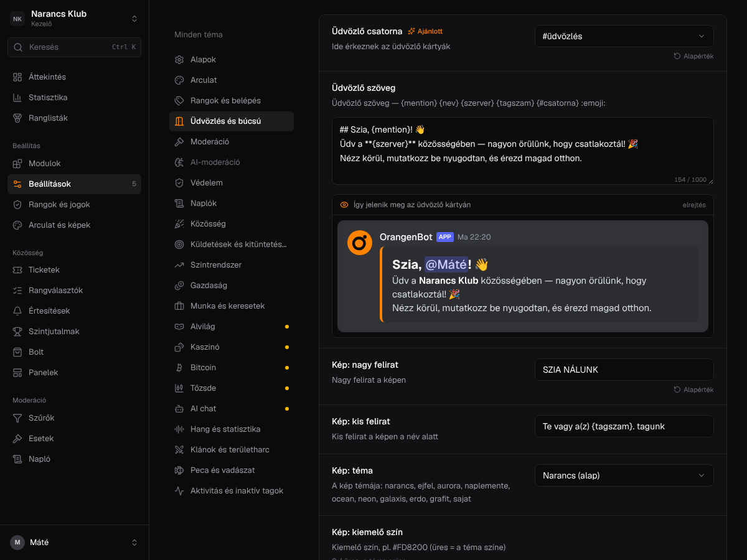
Task: Open the Arculat topic
Action: [232, 80]
